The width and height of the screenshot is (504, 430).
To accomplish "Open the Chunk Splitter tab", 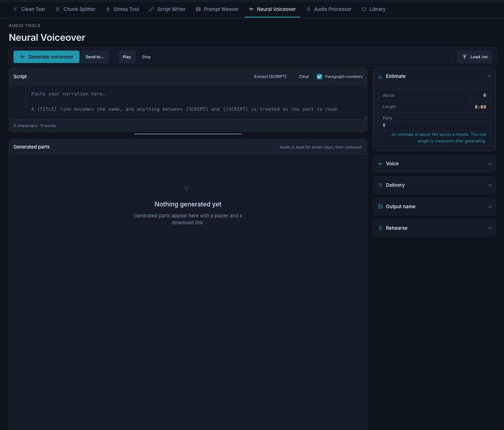I will [75, 9].
